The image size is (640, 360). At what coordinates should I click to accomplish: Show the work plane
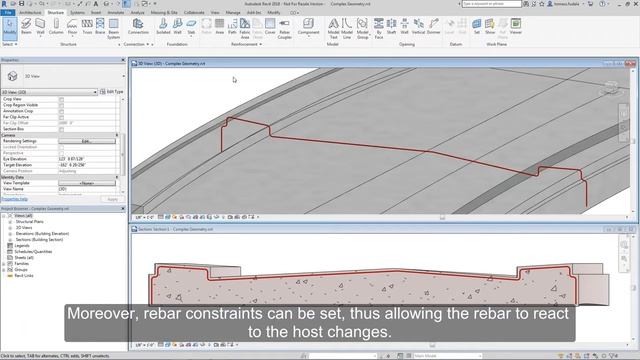tap(490, 27)
